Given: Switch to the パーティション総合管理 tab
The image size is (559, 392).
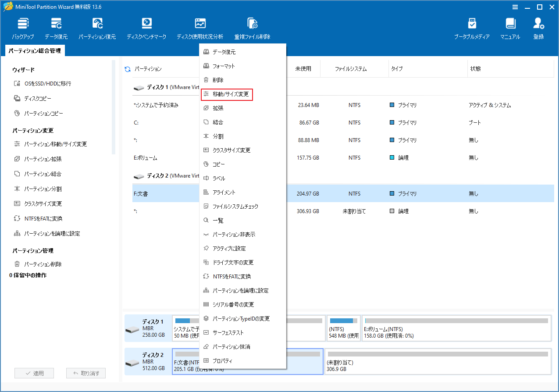Looking at the screenshot, I should 32,50.
